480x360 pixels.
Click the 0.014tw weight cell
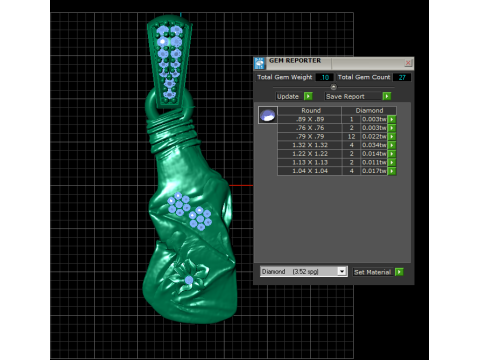point(374,154)
